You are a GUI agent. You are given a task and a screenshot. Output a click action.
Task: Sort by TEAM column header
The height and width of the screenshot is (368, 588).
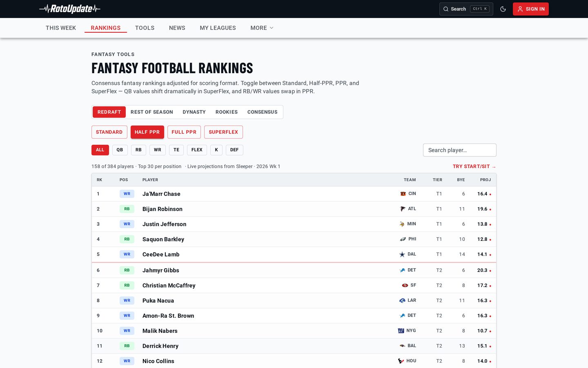tap(410, 180)
